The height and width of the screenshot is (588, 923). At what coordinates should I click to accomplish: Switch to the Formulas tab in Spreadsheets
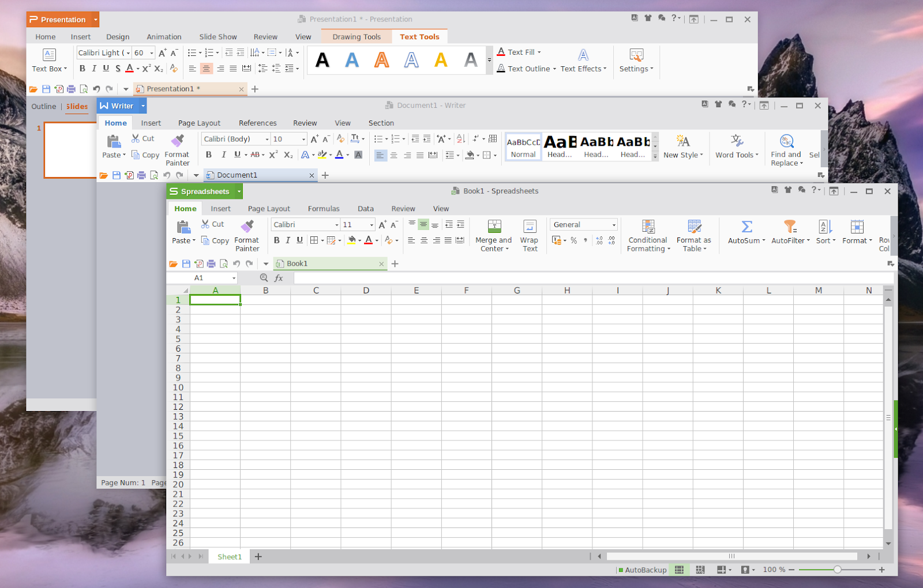323,209
